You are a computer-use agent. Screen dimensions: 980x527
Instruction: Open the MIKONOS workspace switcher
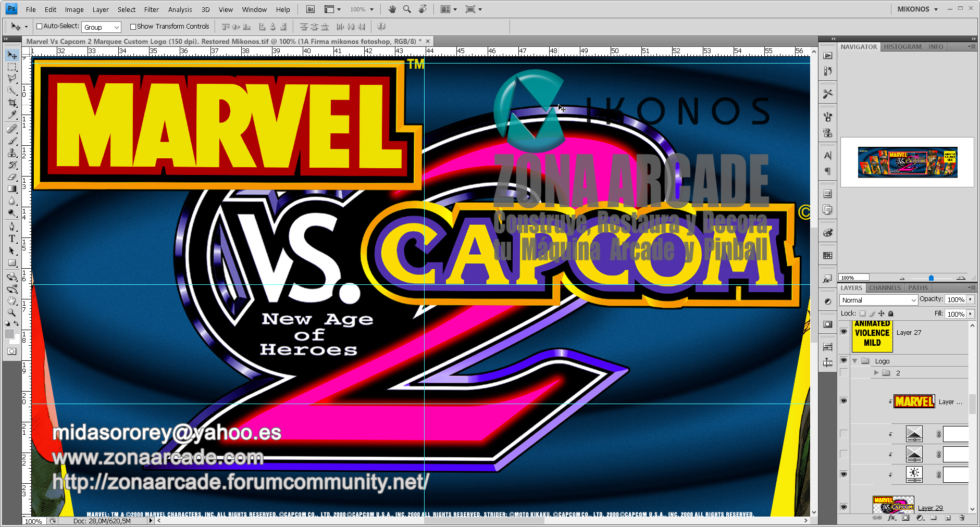917,9
